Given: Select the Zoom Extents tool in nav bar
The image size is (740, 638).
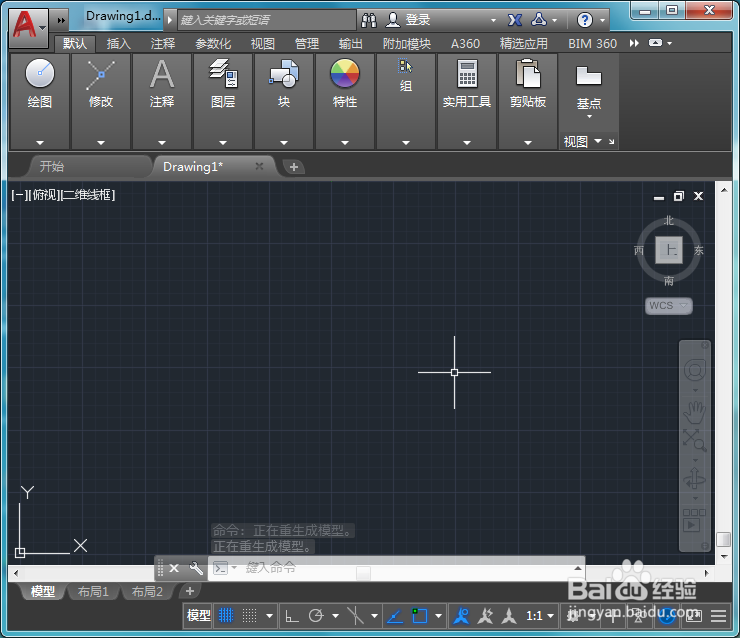Looking at the screenshot, I should click(695, 440).
